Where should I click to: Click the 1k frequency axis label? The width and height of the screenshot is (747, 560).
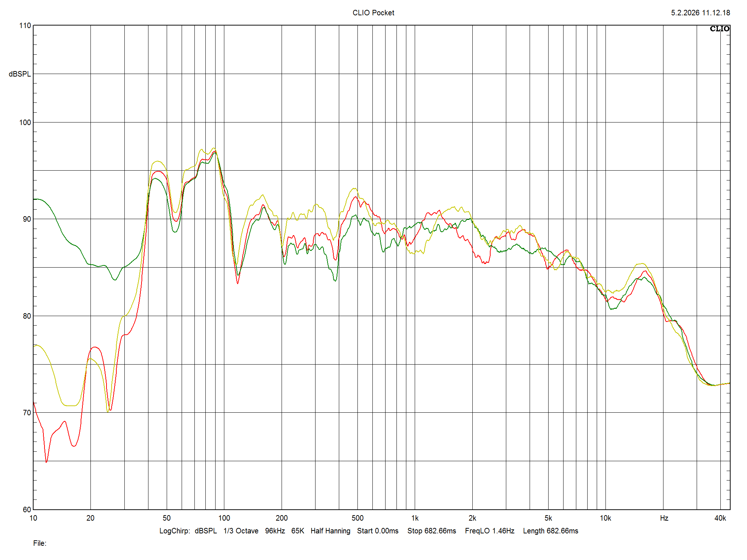pyautogui.click(x=415, y=518)
